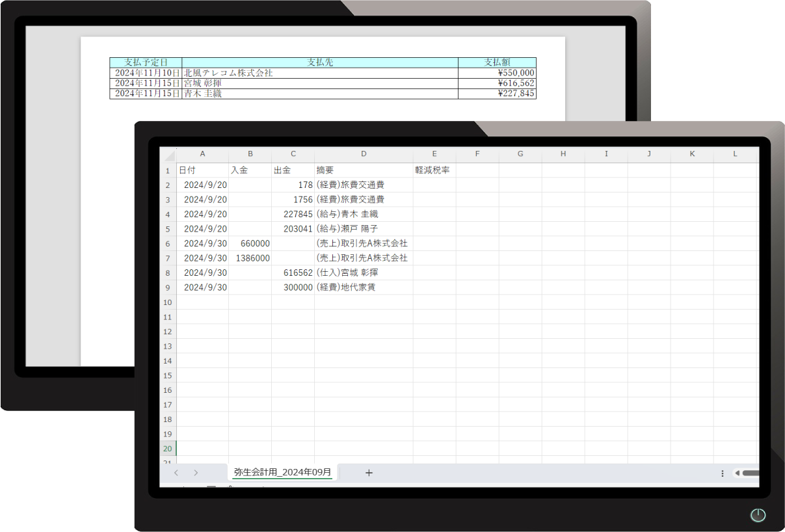This screenshot has height=532, width=785.
Task: Select the (経費)地代家賃 cell
Action: (363, 287)
